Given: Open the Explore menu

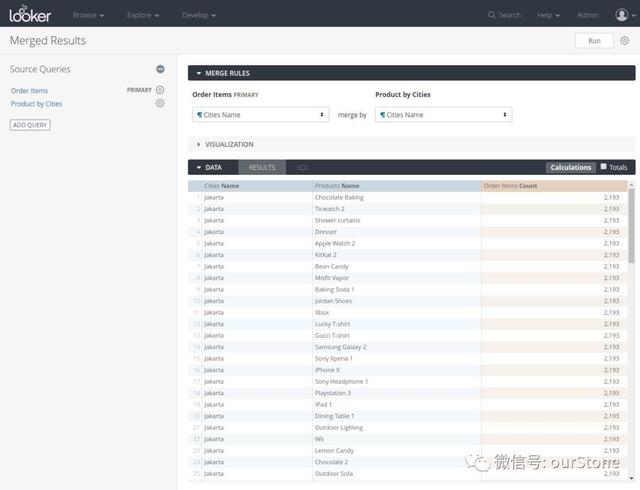Looking at the screenshot, I should tap(142, 15).
